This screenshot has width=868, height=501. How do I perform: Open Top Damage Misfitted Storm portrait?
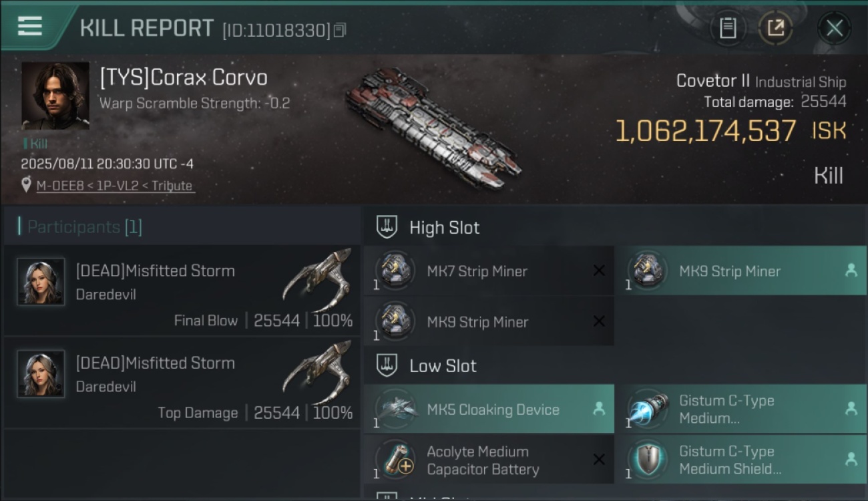coord(41,374)
